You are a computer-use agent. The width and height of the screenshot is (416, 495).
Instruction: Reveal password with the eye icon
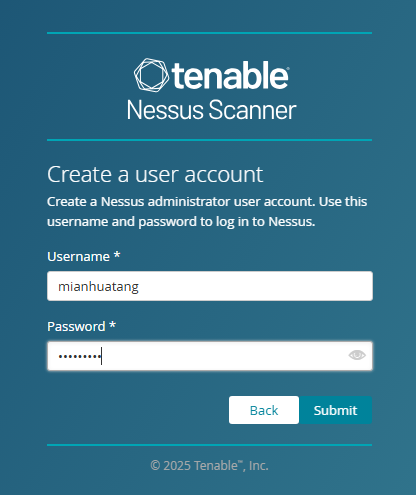pyautogui.click(x=357, y=355)
